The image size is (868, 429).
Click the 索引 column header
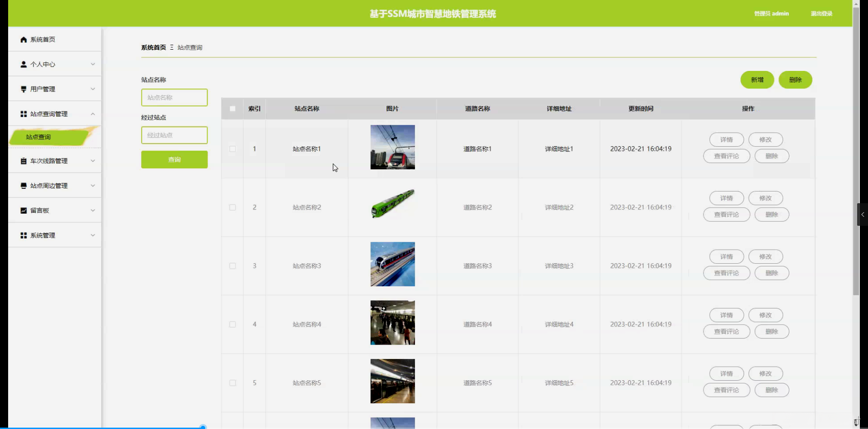(x=255, y=109)
